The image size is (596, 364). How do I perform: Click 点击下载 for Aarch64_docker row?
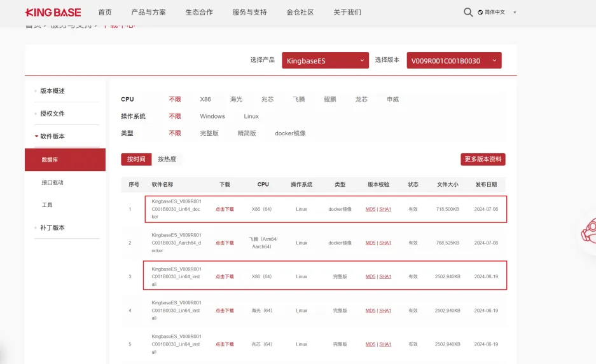[225, 243]
